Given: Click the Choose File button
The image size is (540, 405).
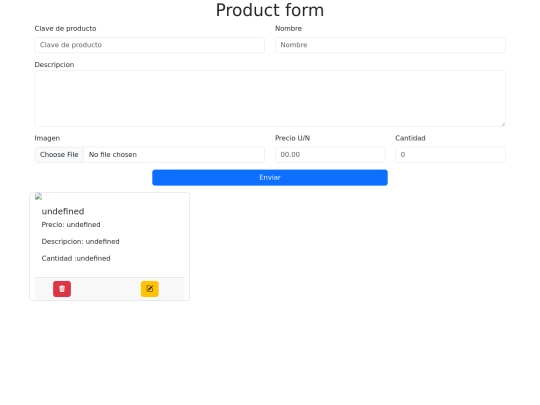Looking at the screenshot, I should (x=59, y=155).
